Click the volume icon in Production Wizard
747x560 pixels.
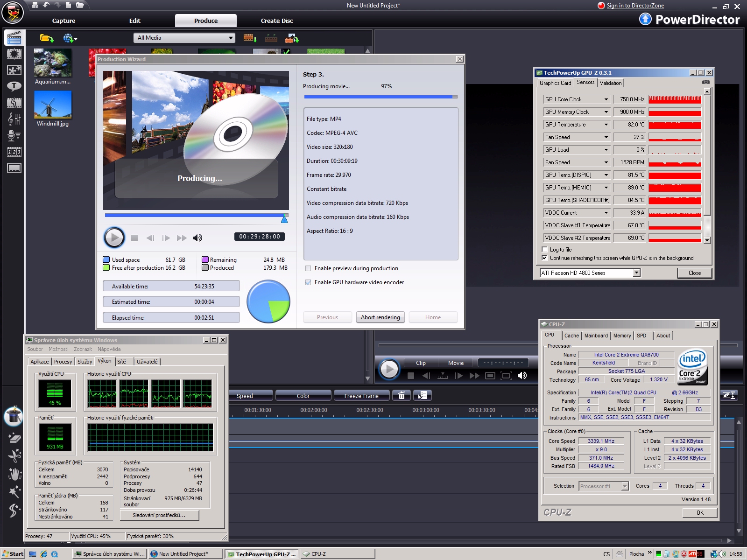coord(197,238)
